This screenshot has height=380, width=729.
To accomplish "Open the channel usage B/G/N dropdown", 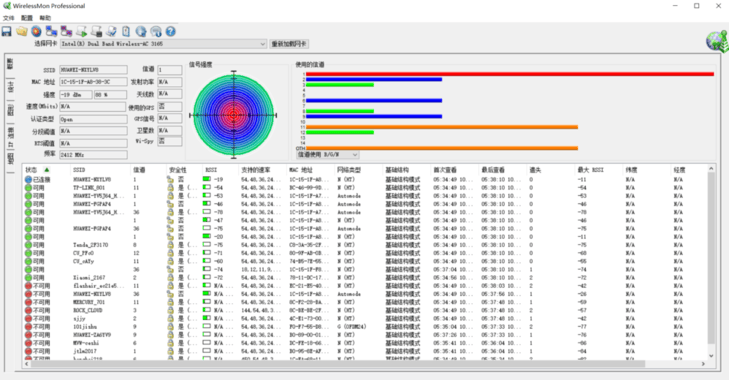I will pyautogui.click(x=328, y=154).
